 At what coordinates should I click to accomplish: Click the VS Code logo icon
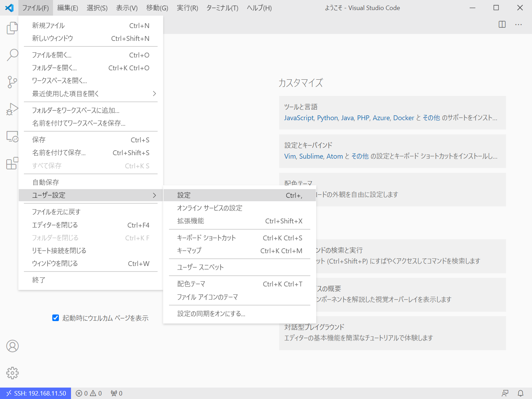click(9, 8)
